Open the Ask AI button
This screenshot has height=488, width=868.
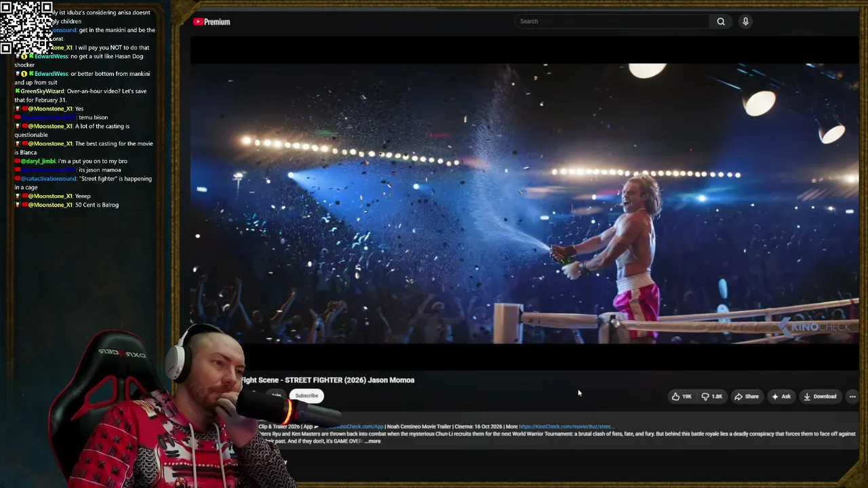coord(781,396)
